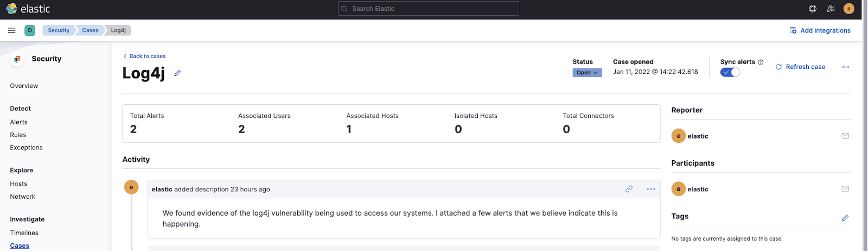This screenshot has height=251, width=868.
Task: Edit tags with the pencil icon
Action: (x=845, y=218)
